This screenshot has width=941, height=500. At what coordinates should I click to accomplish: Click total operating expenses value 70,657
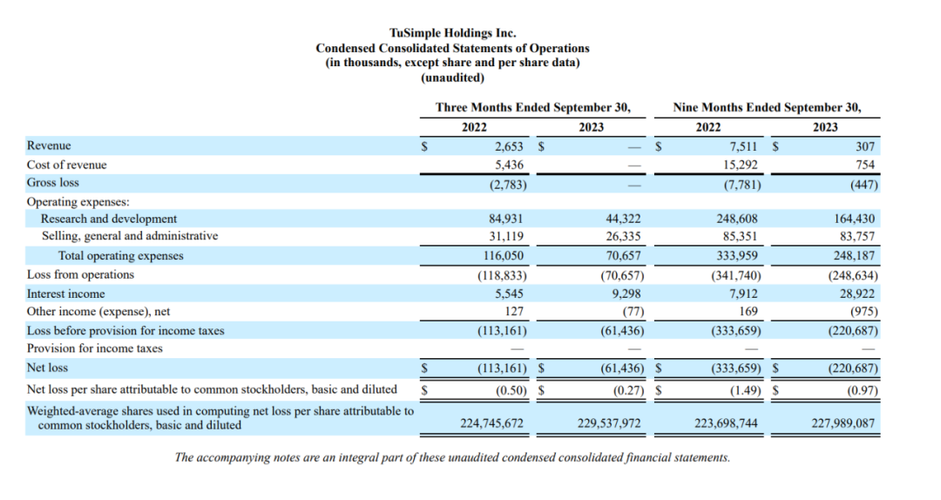tap(623, 256)
